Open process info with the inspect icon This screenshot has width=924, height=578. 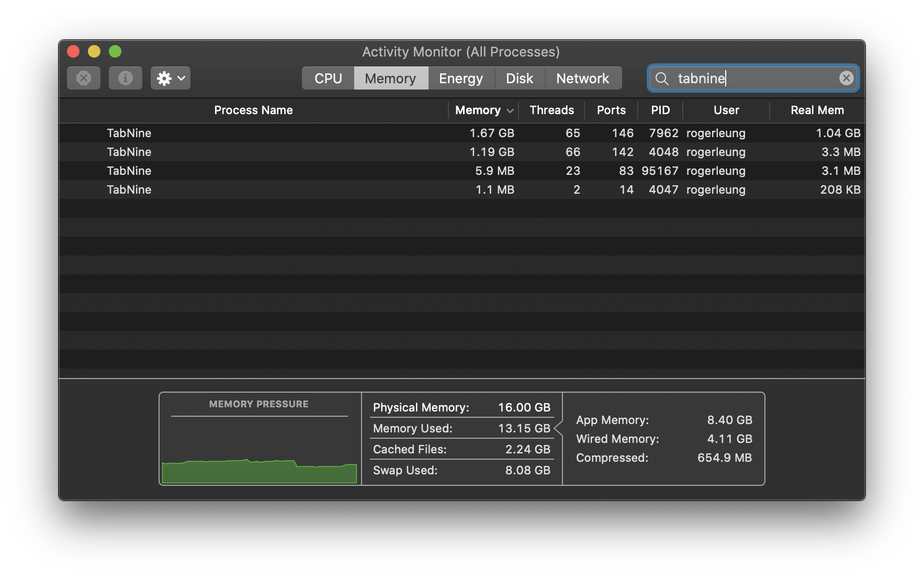125,78
